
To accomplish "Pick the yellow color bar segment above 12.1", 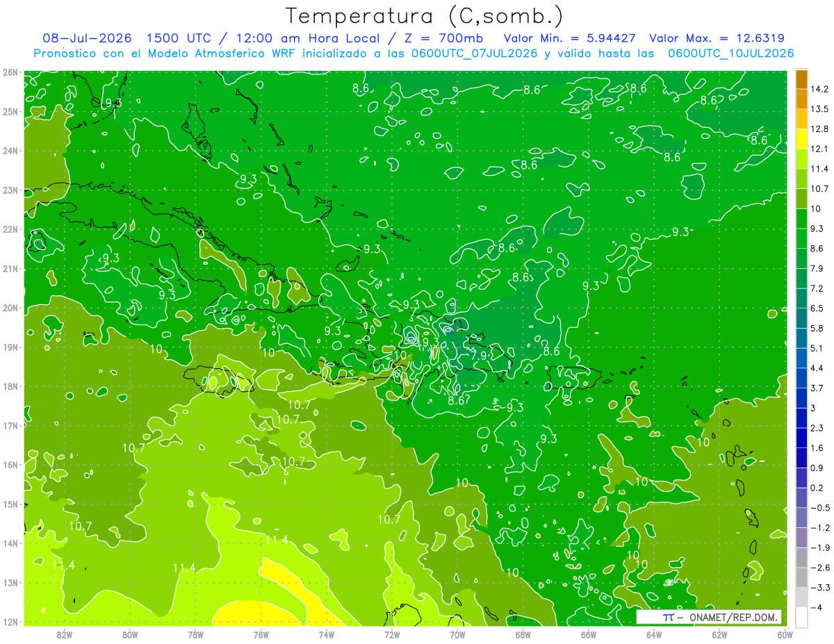I will (x=801, y=139).
